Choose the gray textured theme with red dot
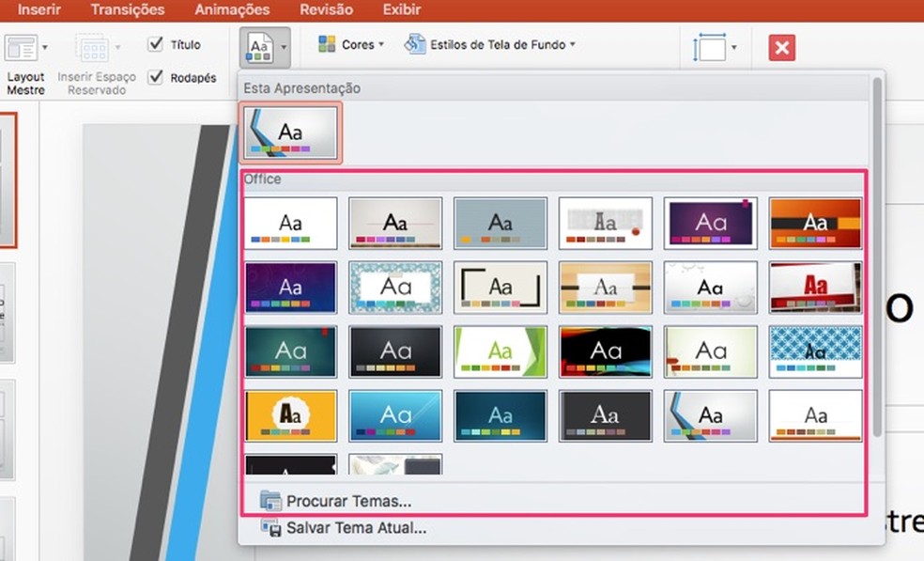This screenshot has width=924, height=561. coord(605,223)
